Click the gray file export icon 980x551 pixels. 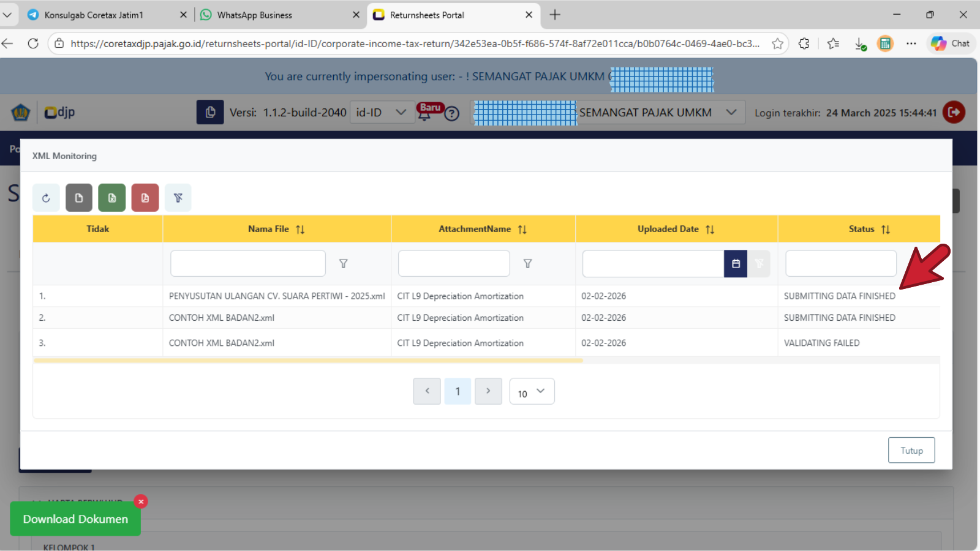(79, 198)
